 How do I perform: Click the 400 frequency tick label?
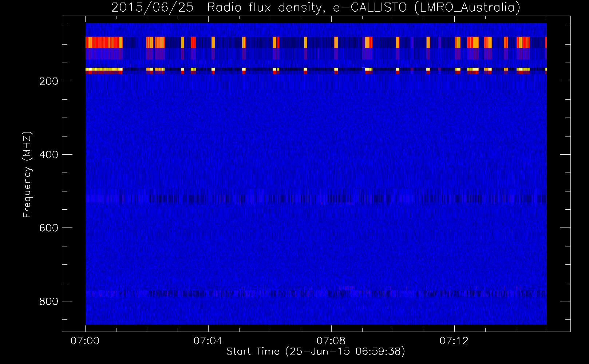tap(49, 155)
